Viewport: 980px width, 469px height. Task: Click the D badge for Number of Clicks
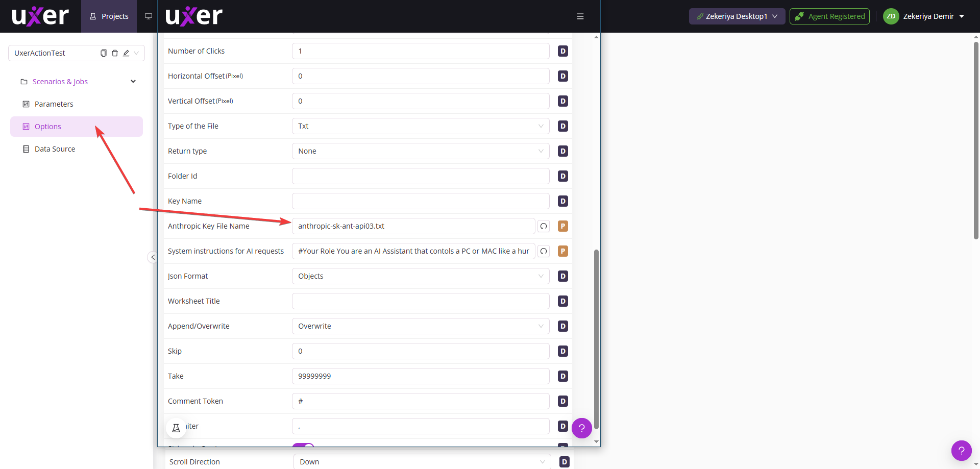(563, 51)
